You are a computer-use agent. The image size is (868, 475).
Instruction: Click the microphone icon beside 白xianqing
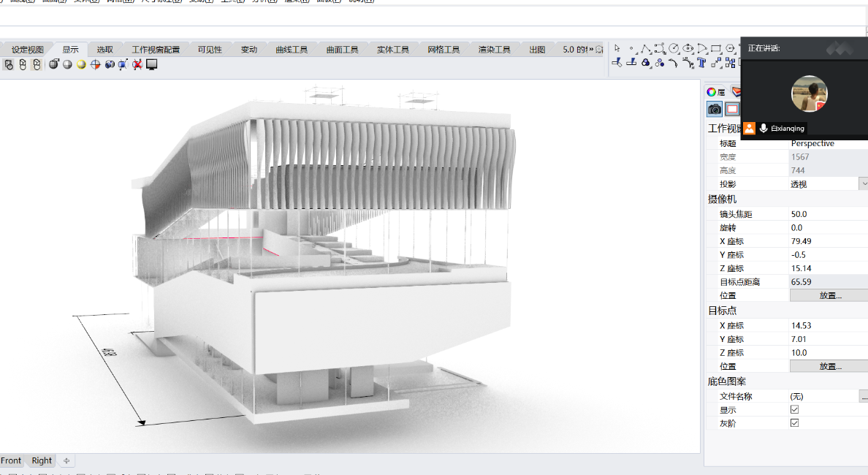coord(764,128)
